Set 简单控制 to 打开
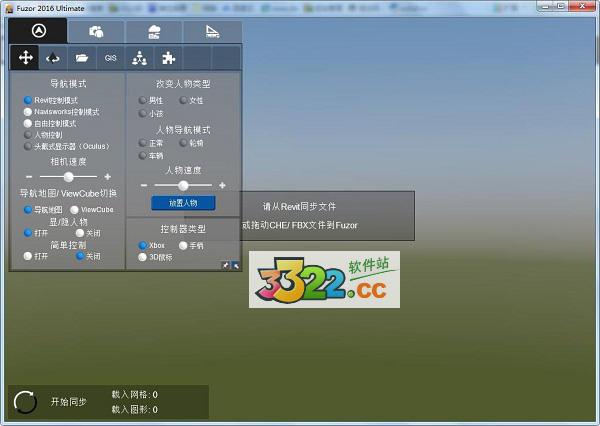Screen dimensions: 600x426 click(36, 256)
